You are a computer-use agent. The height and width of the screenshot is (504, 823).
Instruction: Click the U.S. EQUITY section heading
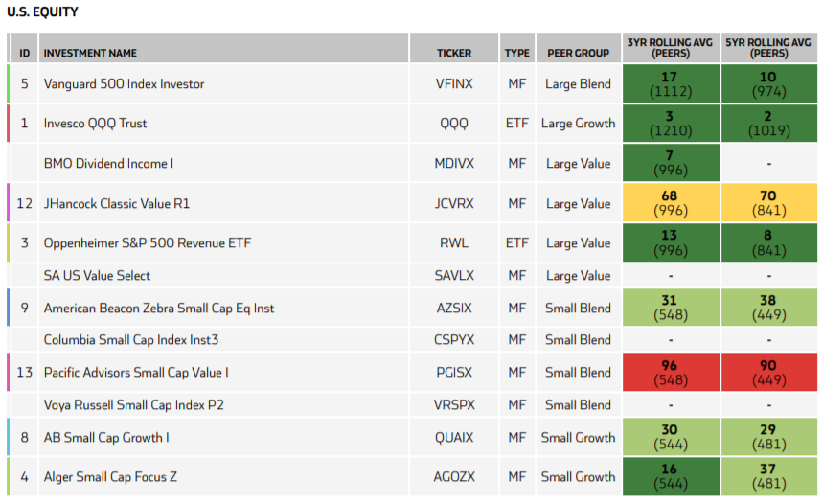pyautogui.click(x=42, y=12)
